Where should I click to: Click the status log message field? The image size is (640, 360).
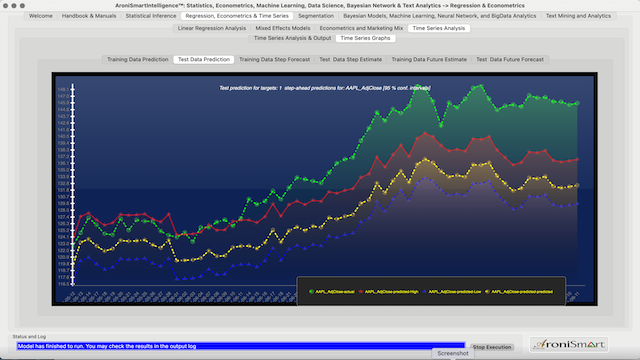click(x=241, y=346)
